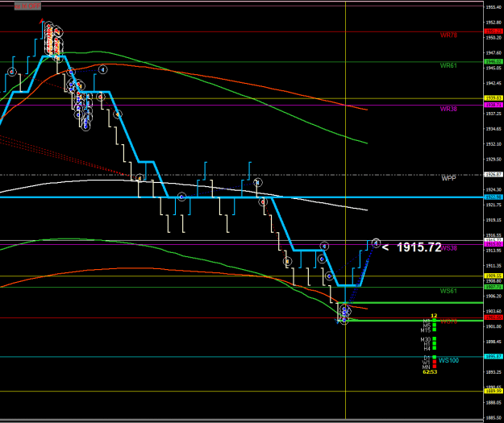Click the red MN timeframe square
Viewport: 504px width, 423px height.
tap(435, 366)
